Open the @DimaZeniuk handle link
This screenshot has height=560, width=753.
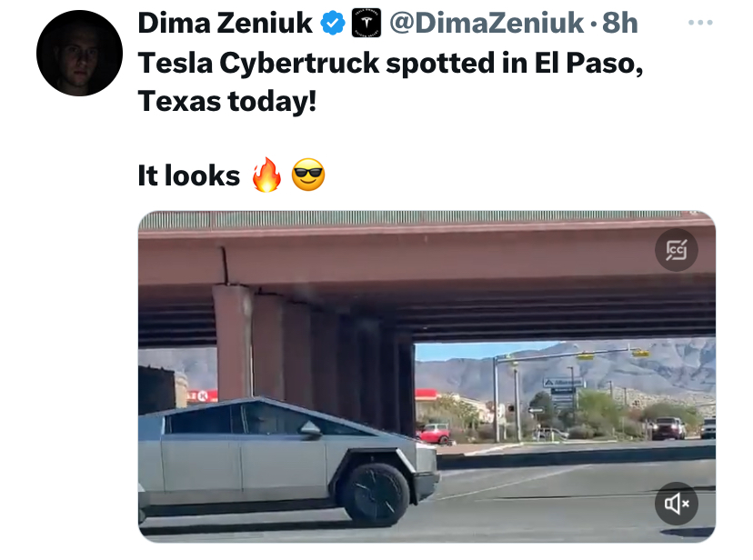click(487, 23)
